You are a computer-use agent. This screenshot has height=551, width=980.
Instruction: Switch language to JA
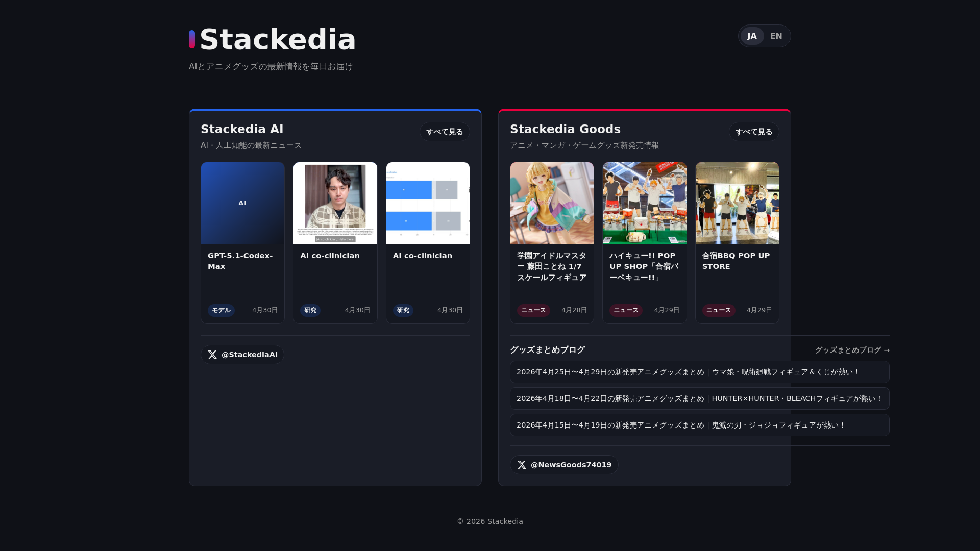(x=752, y=36)
